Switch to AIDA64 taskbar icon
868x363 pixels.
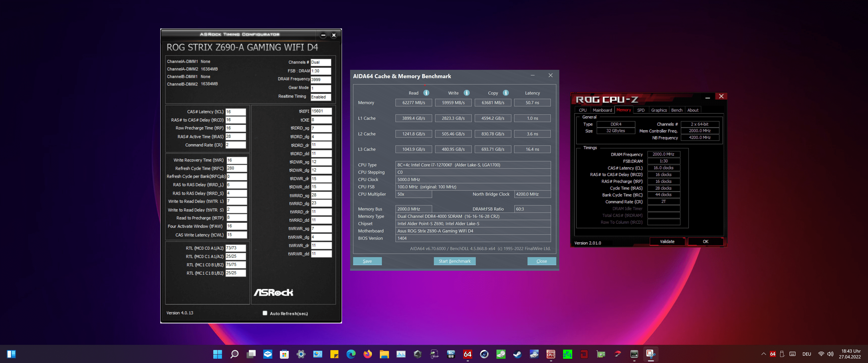[x=467, y=354]
